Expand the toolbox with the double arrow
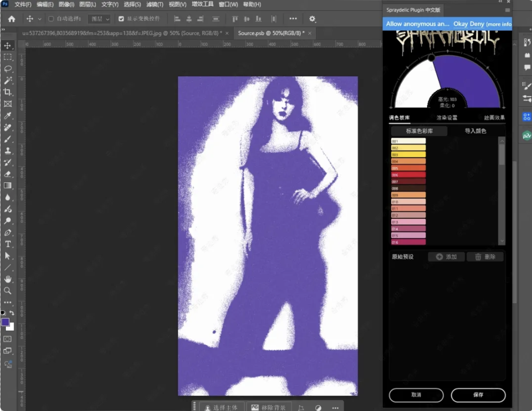The height and width of the screenshot is (411, 532). [3, 29]
